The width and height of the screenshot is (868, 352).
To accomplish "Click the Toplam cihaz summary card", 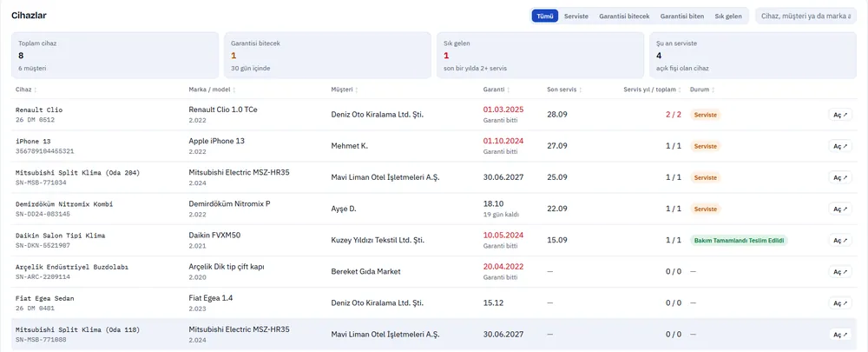I will (115, 55).
